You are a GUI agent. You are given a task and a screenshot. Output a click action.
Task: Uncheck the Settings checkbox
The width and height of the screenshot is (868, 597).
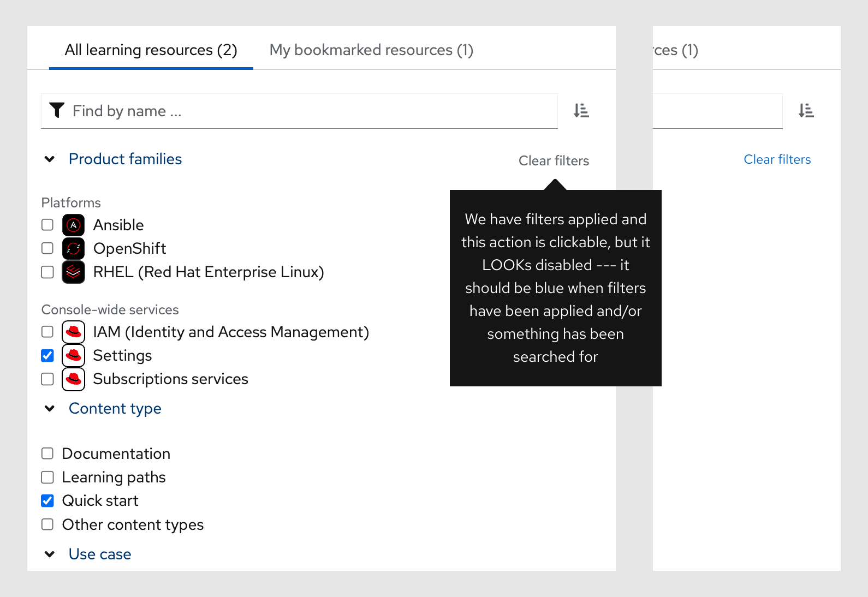47,356
